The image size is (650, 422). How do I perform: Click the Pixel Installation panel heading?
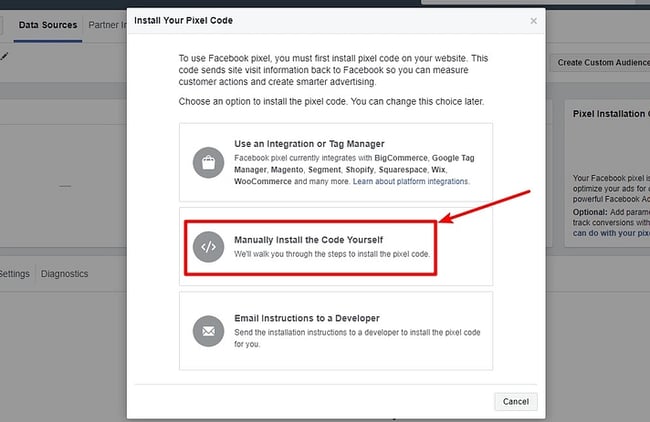click(x=610, y=115)
